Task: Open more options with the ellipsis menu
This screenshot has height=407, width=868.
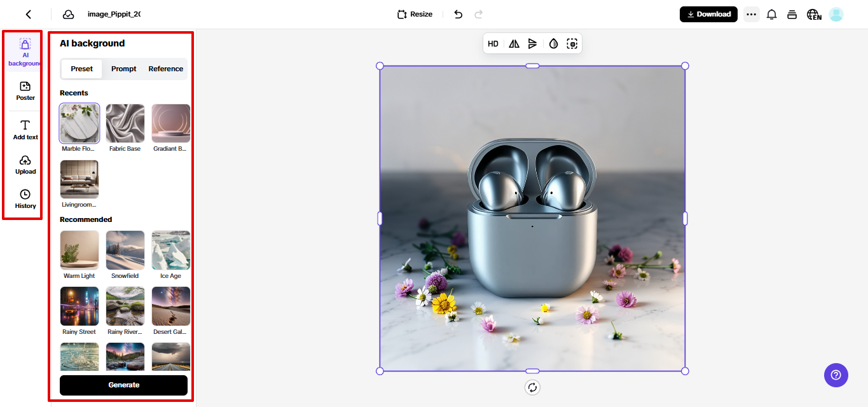Action: click(x=751, y=14)
